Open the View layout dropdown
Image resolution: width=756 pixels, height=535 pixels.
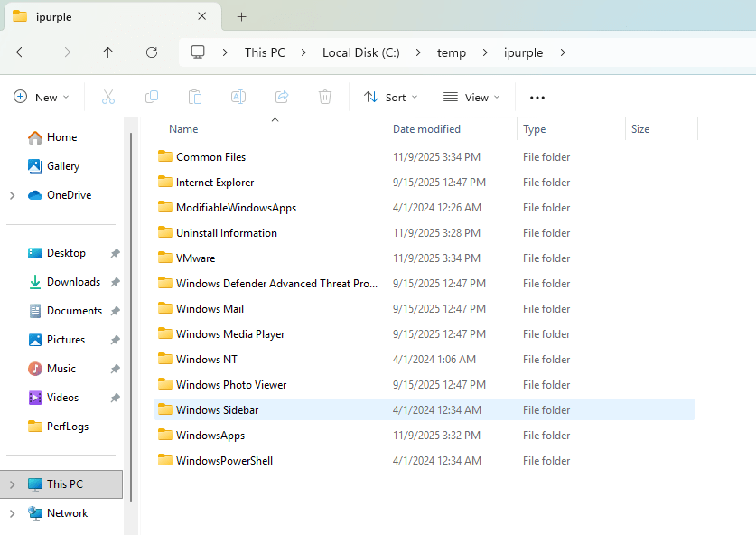click(471, 98)
